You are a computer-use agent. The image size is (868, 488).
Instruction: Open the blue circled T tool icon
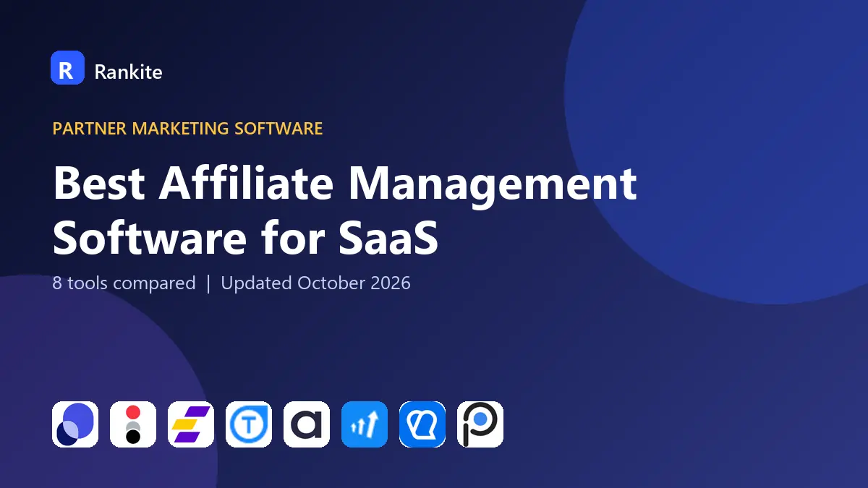click(249, 424)
